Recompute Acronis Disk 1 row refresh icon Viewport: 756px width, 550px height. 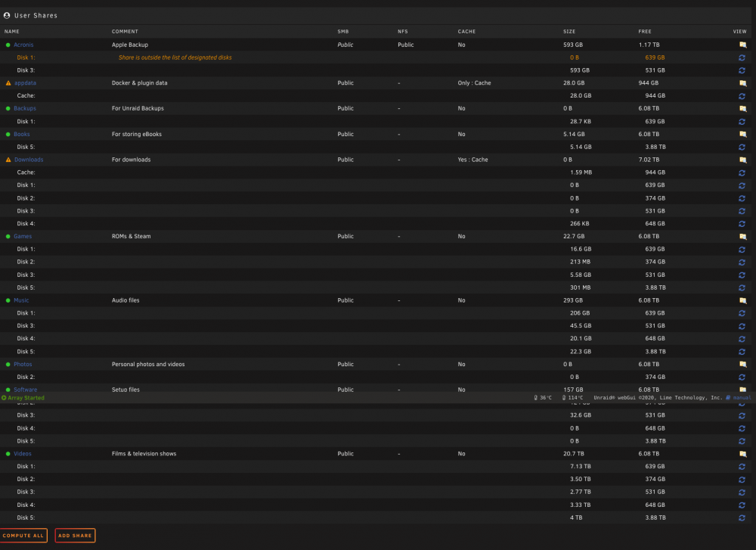coord(742,58)
